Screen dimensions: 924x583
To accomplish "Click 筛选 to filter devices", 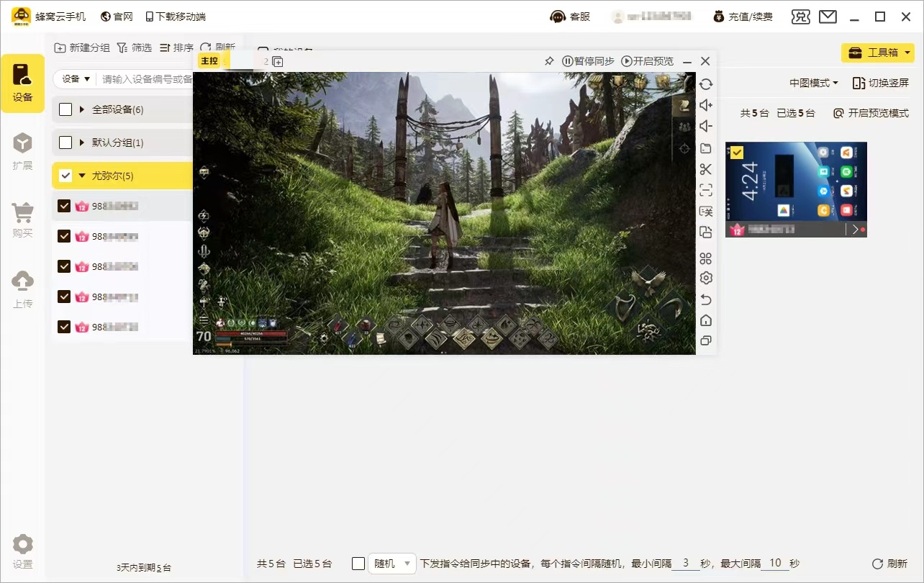I will 134,48.
